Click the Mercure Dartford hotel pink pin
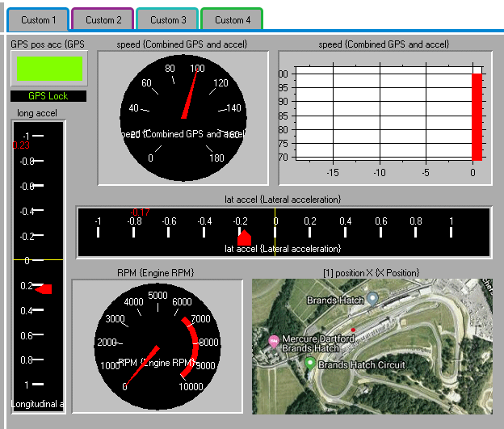This screenshot has height=429, width=504. tap(273, 341)
